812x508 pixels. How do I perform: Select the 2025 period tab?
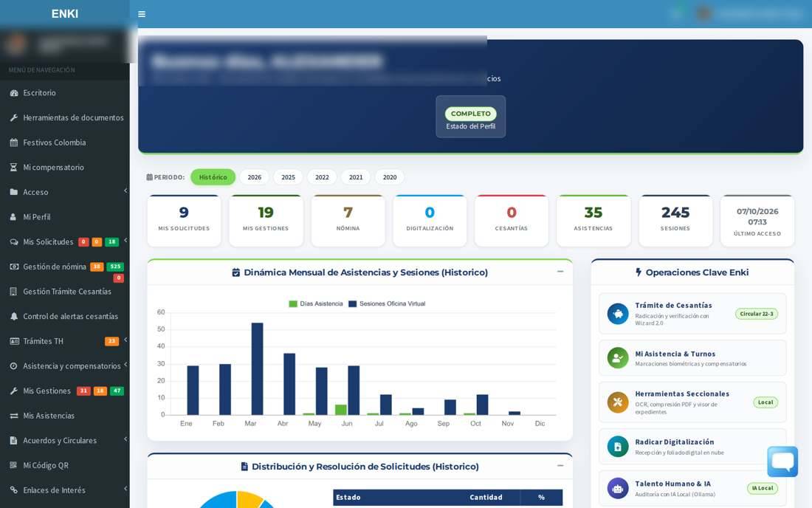(x=288, y=177)
